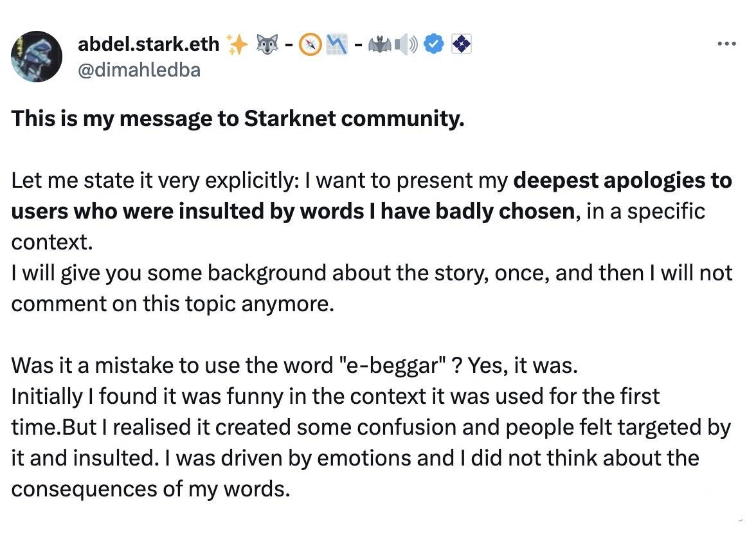The width and height of the screenshot is (756, 535).
Task: Open the @dimahledba handle link
Action: (139, 70)
